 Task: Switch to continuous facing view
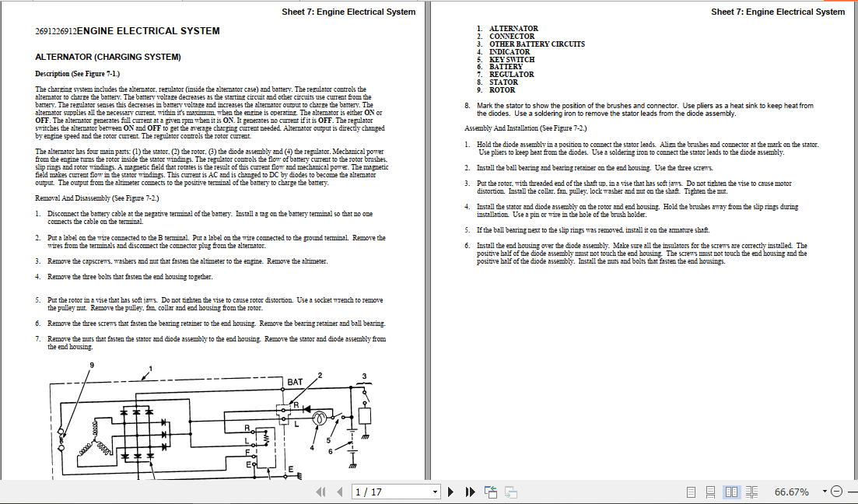(751, 492)
